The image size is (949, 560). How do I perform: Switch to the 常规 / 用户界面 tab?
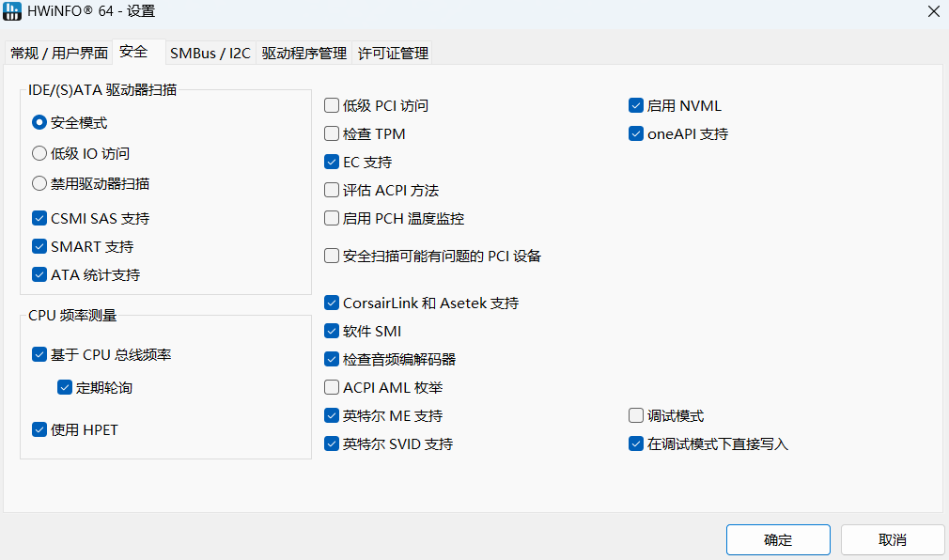pyautogui.click(x=58, y=53)
